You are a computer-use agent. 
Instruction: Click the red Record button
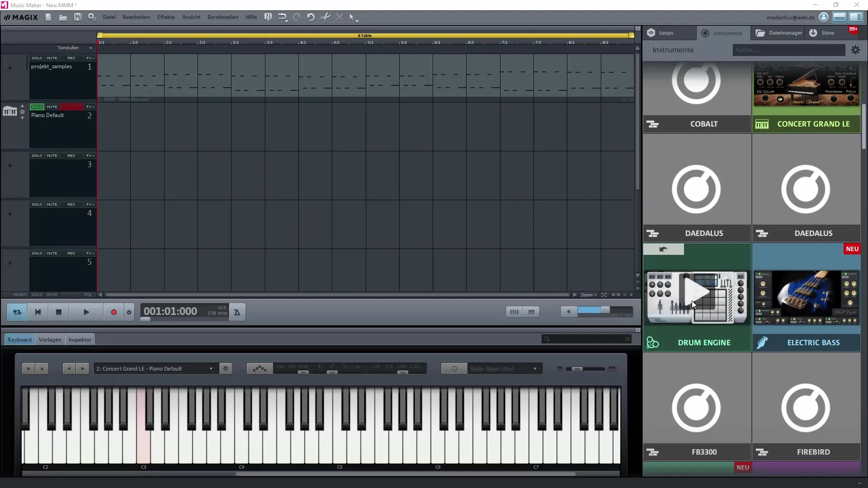(114, 312)
